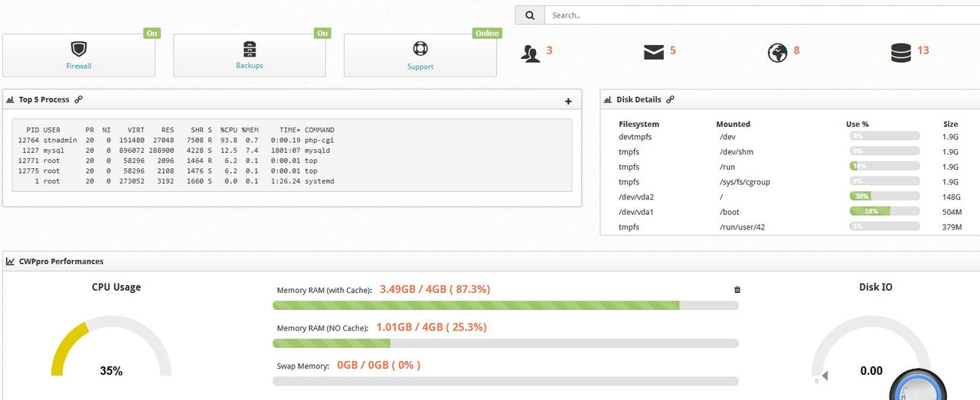
Task: Click the /dev/vda2 filesystem row
Action: pyautogui.click(x=789, y=197)
